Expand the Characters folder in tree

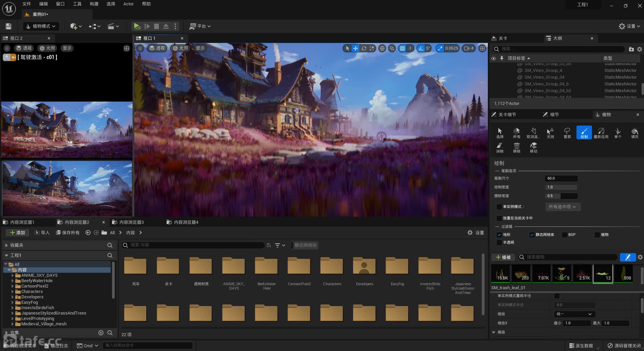[13, 292]
